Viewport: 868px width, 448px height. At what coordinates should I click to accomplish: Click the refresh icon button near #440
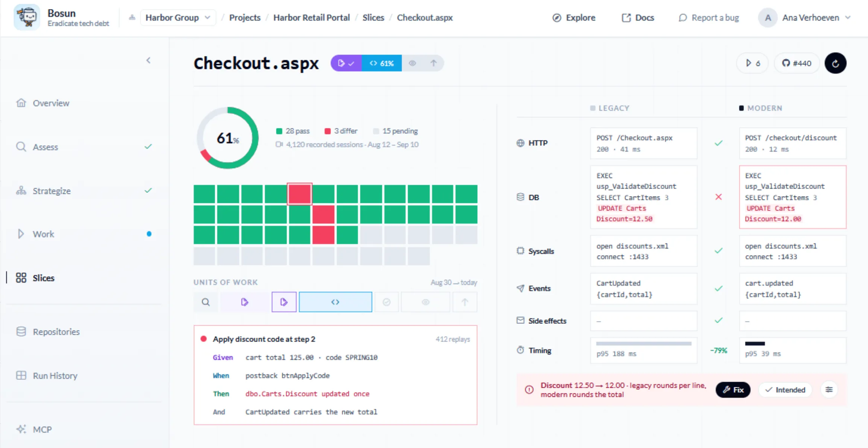[835, 63]
